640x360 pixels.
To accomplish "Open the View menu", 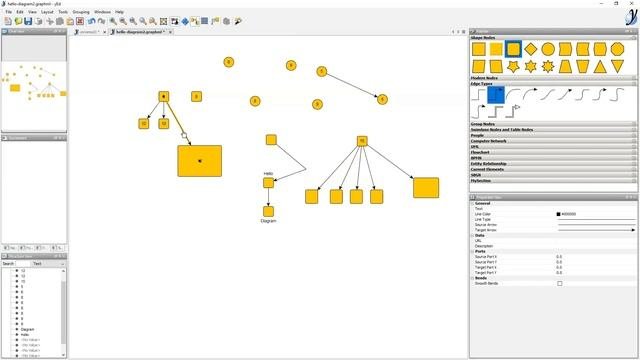I will pyautogui.click(x=32, y=12).
